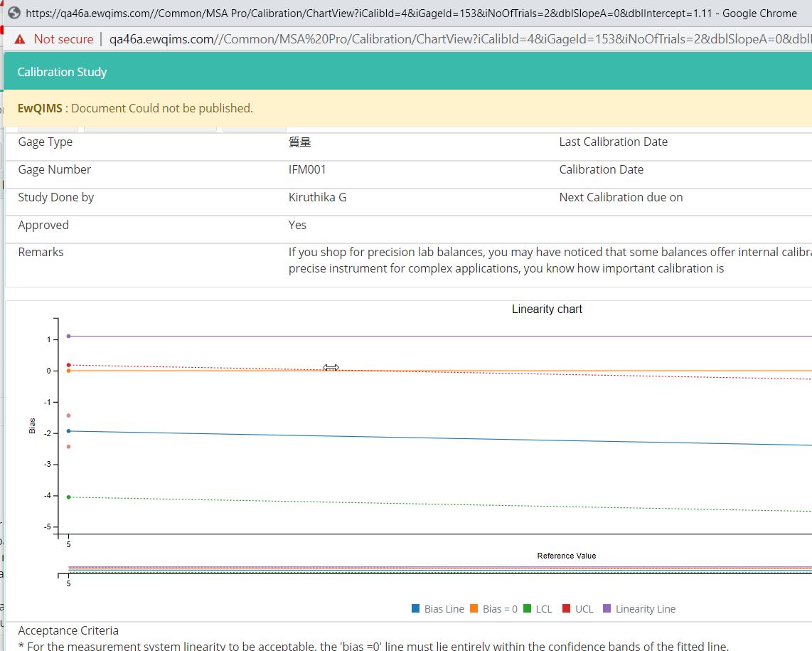812x651 pixels.
Task: Click the Study Done by row label
Action: (56, 198)
